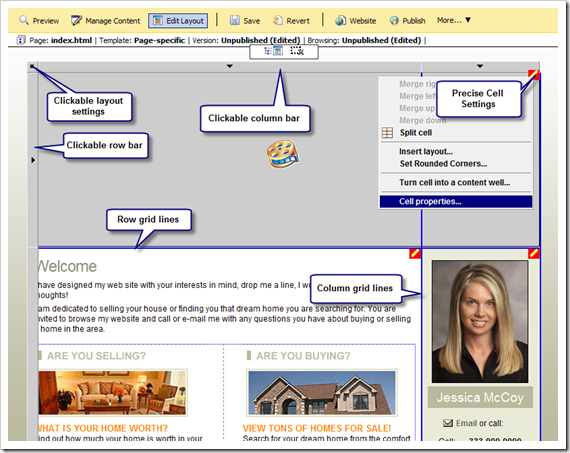
Task: Click the red pencil icon above Jessica's photo
Action: pos(534,253)
